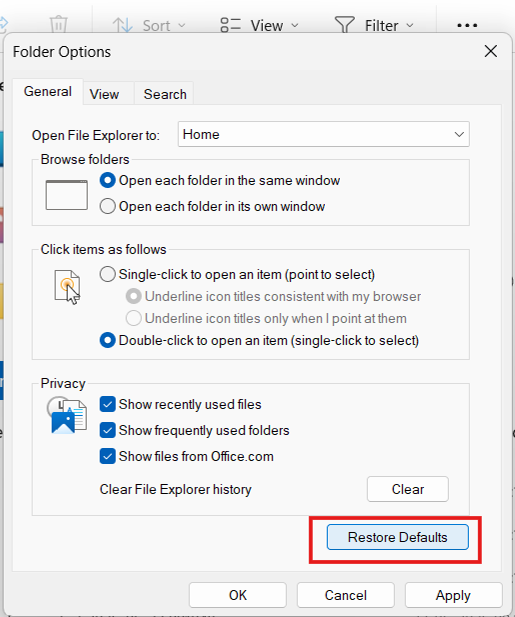Switch to the Search tab
The width and height of the screenshot is (515, 617).
pos(165,94)
